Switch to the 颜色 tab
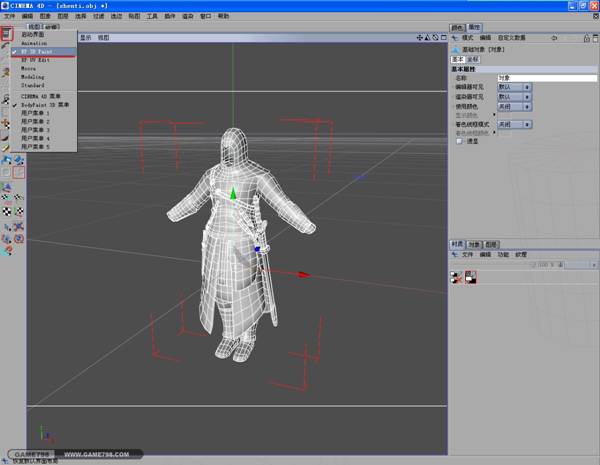The height and width of the screenshot is (465, 600). coord(457,28)
